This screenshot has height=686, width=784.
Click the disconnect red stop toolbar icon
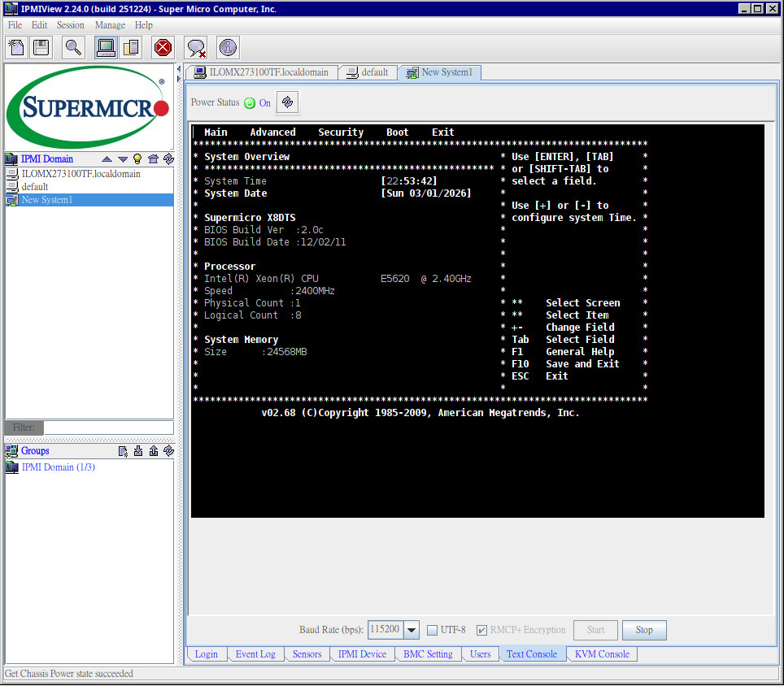click(163, 47)
